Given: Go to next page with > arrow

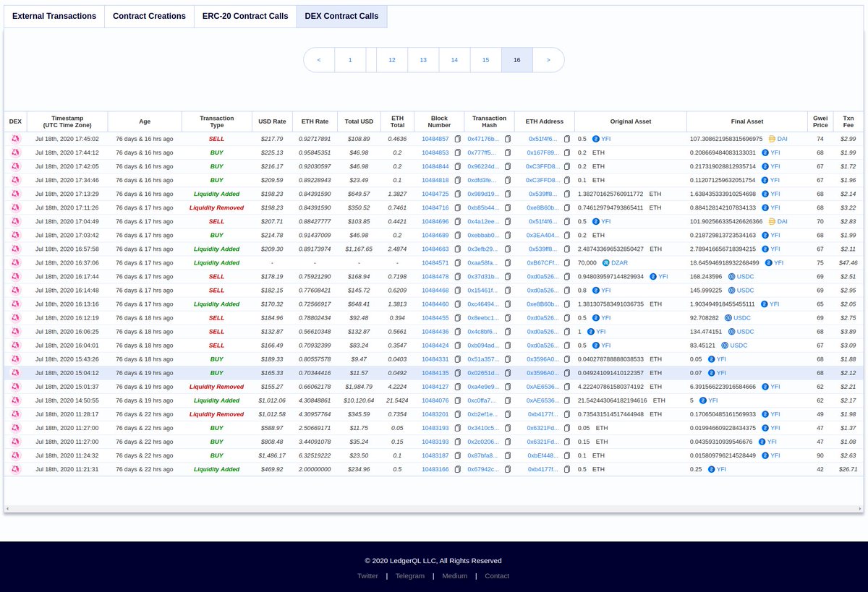Looking at the screenshot, I should point(548,60).
